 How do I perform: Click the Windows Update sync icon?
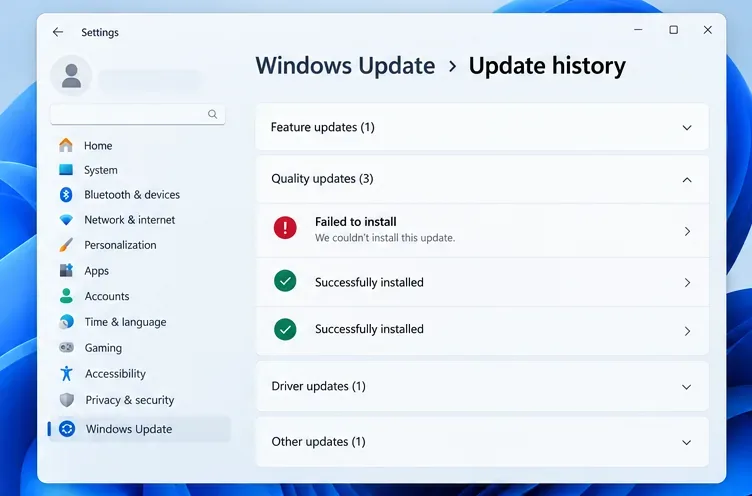pyautogui.click(x=67, y=429)
